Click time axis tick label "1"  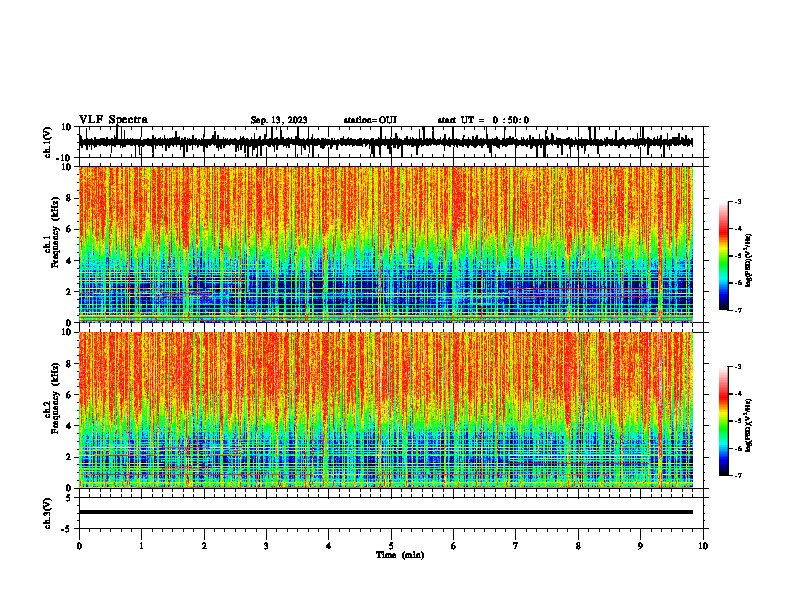coord(141,546)
